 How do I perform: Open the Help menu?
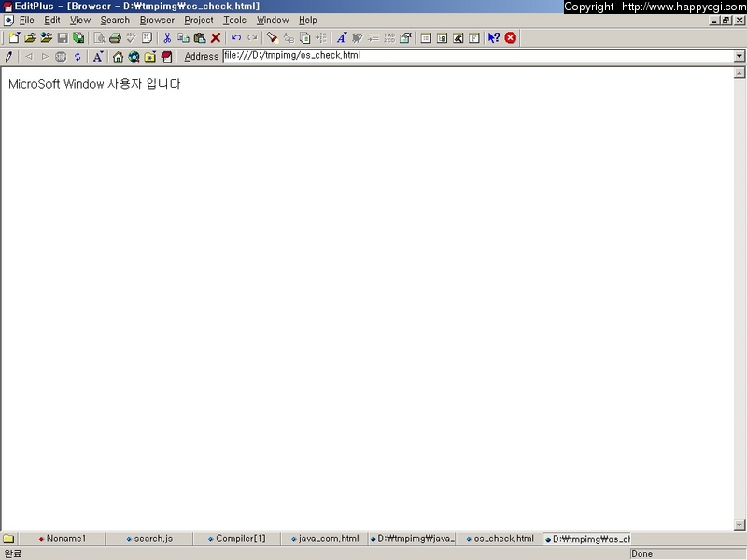coord(308,20)
